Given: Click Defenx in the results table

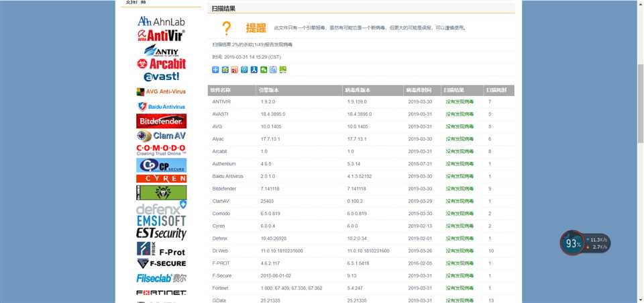Looking at the screenshot, I should (x=220, y=239).
